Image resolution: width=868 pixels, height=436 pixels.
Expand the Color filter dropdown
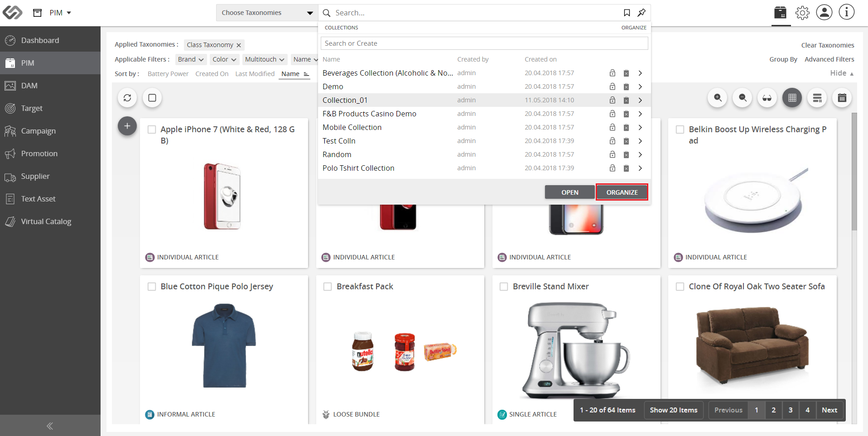[x=225, y=59]
